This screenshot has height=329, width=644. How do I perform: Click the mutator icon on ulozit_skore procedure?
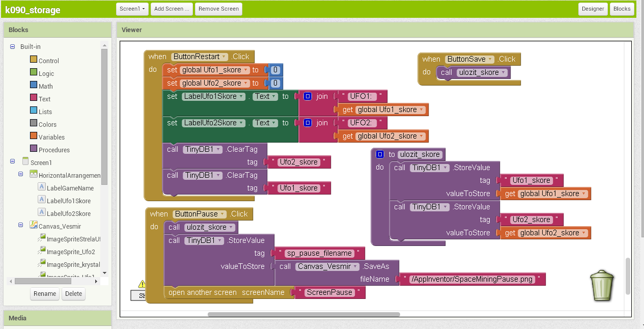point(380,154)
